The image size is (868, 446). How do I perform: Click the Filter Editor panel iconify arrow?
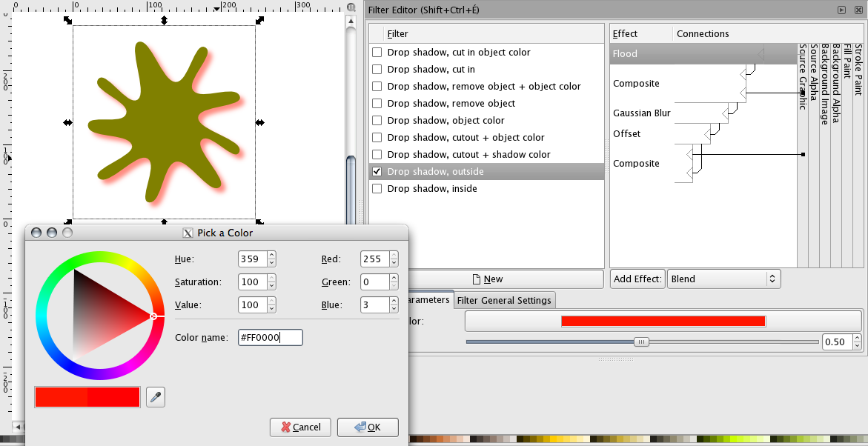tap(841, 10)
